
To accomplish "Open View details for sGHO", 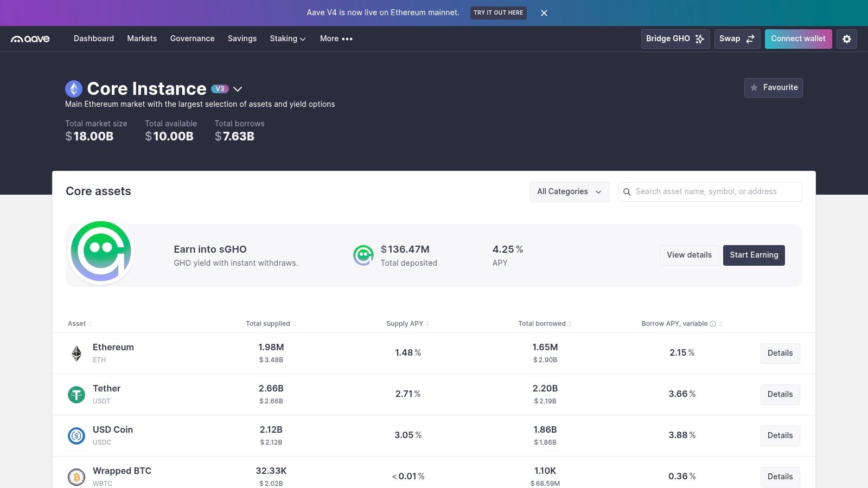I will click(x=689, y=255).
